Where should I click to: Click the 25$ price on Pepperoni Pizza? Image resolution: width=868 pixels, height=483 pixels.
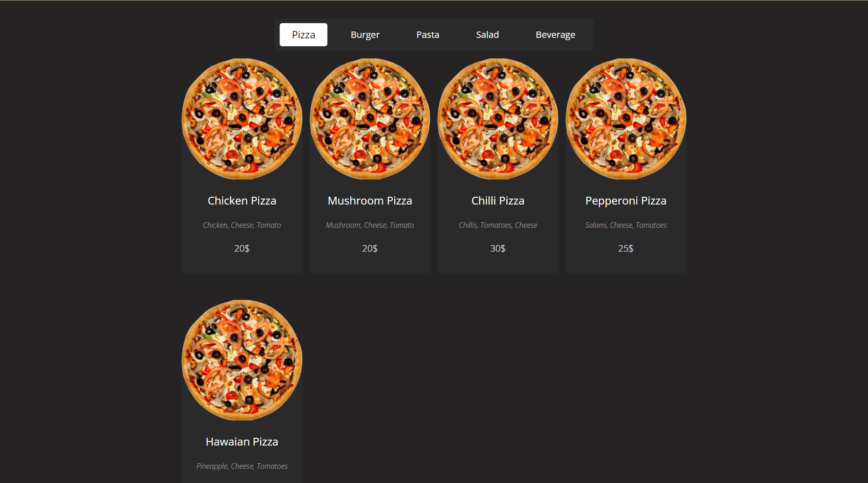(x=625, y=248)
